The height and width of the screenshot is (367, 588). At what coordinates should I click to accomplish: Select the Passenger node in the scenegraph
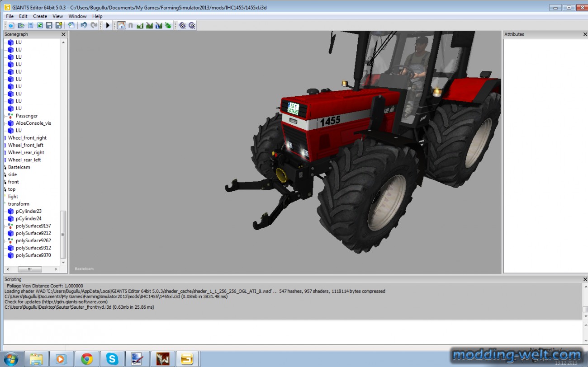click(x=27, y=116)
